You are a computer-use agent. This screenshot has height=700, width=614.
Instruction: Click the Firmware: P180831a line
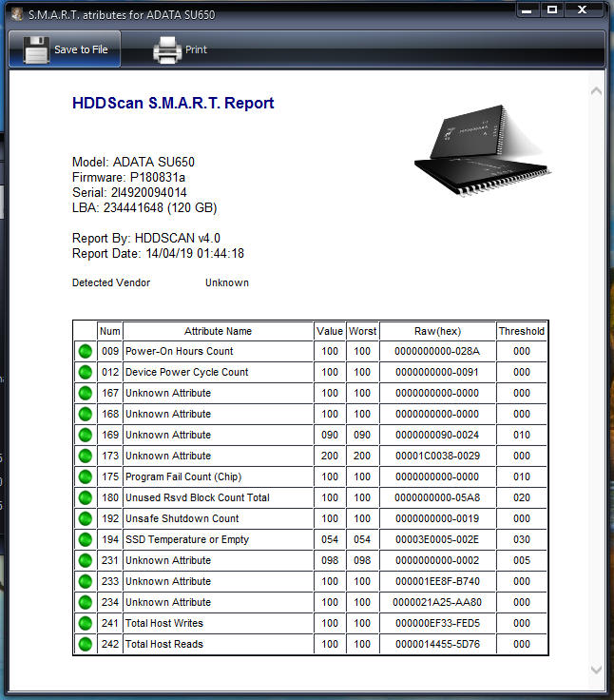[x=128, y=177]
